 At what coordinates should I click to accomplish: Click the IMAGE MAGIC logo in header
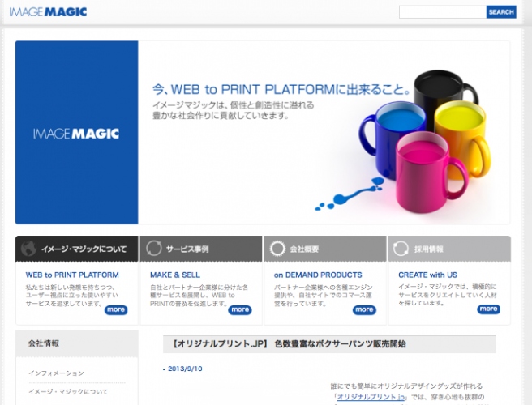click(48, 12)
